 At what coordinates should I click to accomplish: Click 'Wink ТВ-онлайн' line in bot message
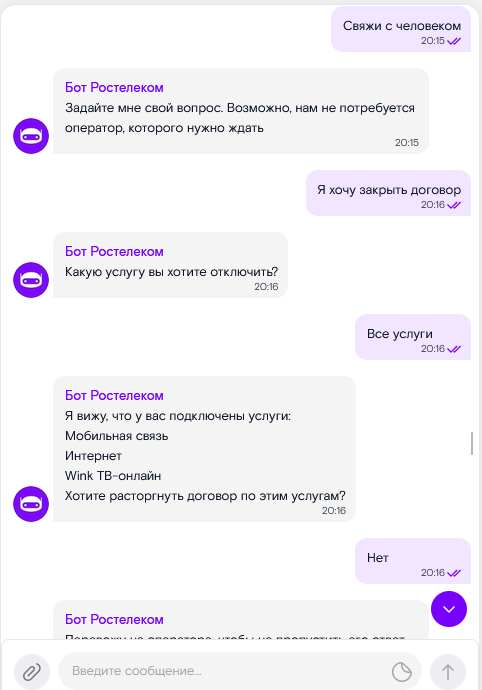pyautogui.click(x=113, y=476)
